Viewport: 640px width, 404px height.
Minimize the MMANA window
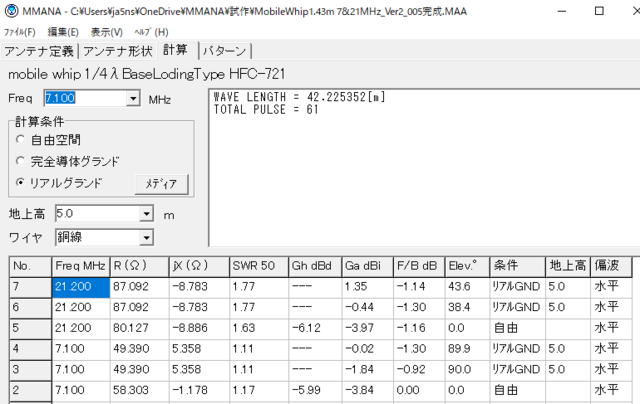tap(562, 11)
